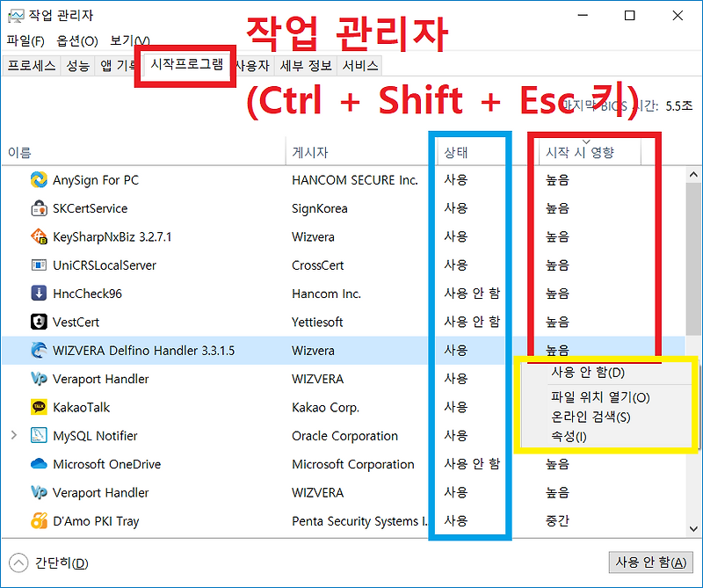
Task: Click publisher CrossCert
Action: [x=317, y=265]
